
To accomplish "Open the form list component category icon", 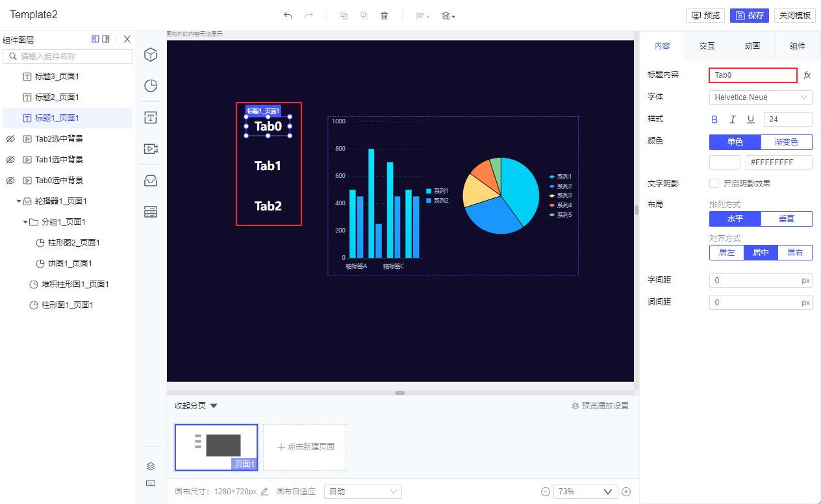I will [151, 212].
